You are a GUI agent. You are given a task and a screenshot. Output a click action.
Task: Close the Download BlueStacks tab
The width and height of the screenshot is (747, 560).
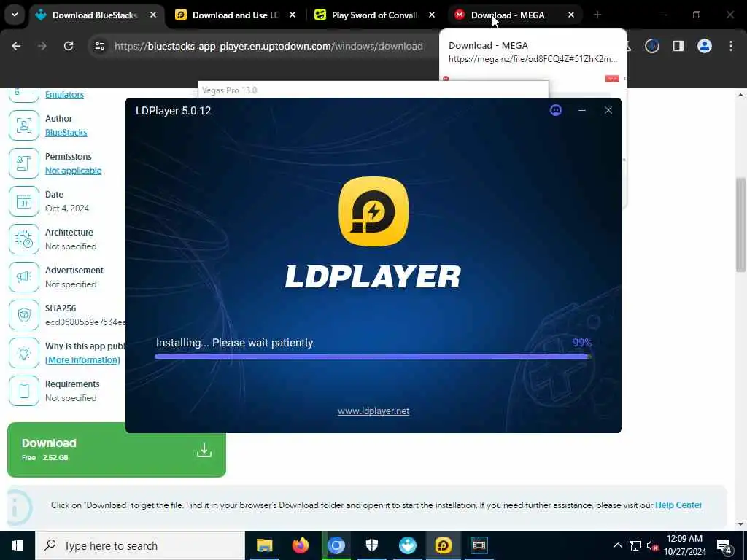(x=153, y=15)
